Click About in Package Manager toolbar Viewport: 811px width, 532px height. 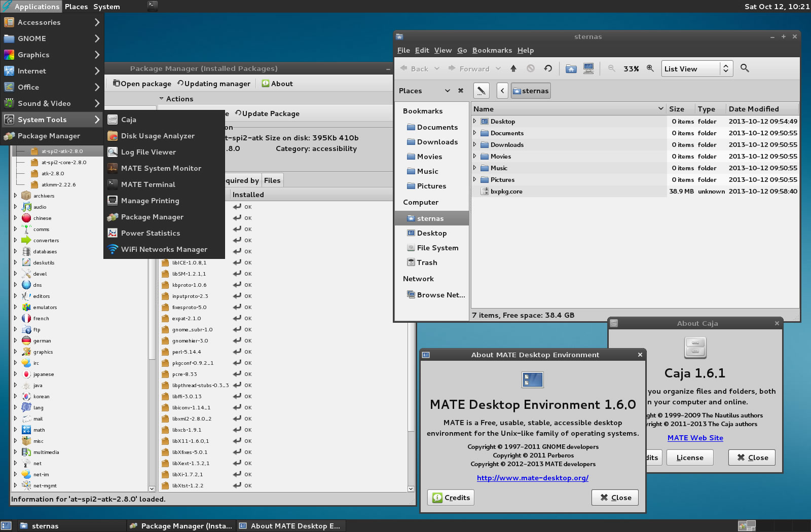coord(277,84)
